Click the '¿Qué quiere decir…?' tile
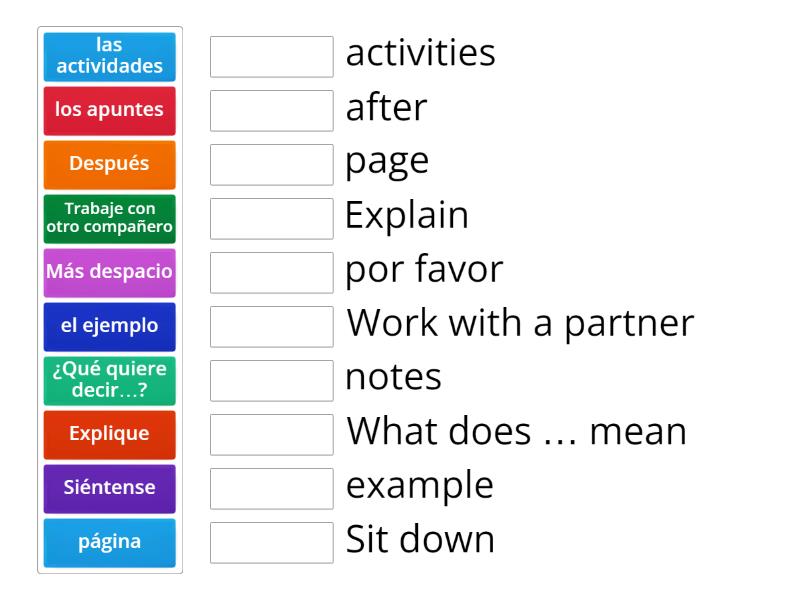800x600 pixels. coord(110,380)
